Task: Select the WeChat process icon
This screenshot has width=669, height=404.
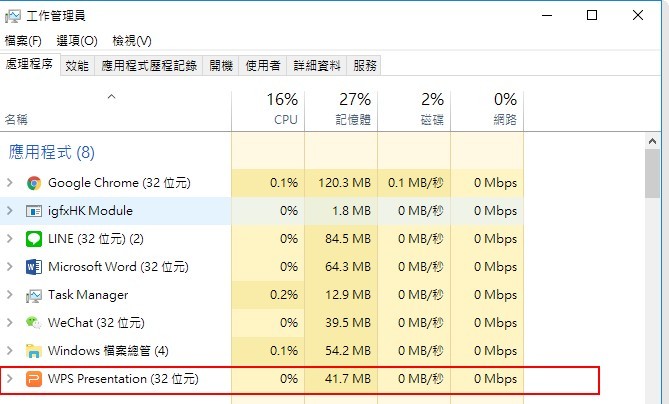Action: pos(34,323)
